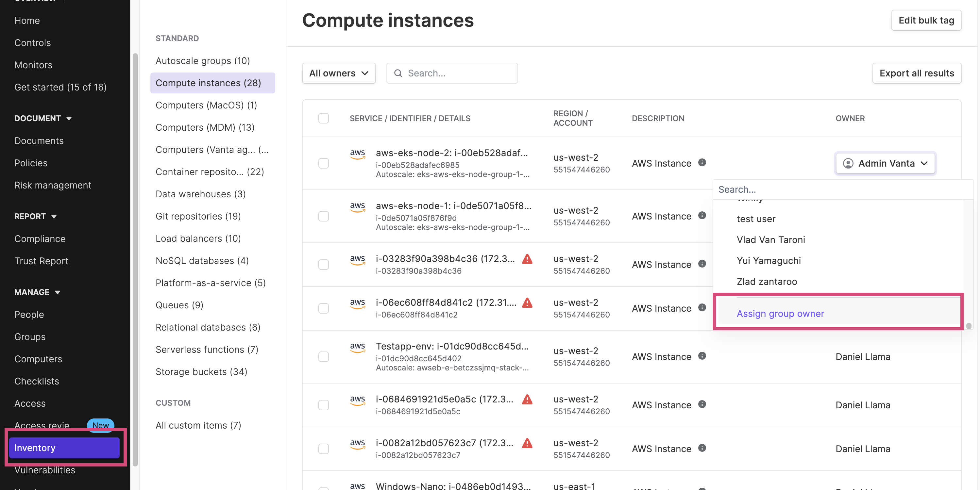Click AWS logo for i-03283f90a398b4c36 row

click(x=357, y=260)
